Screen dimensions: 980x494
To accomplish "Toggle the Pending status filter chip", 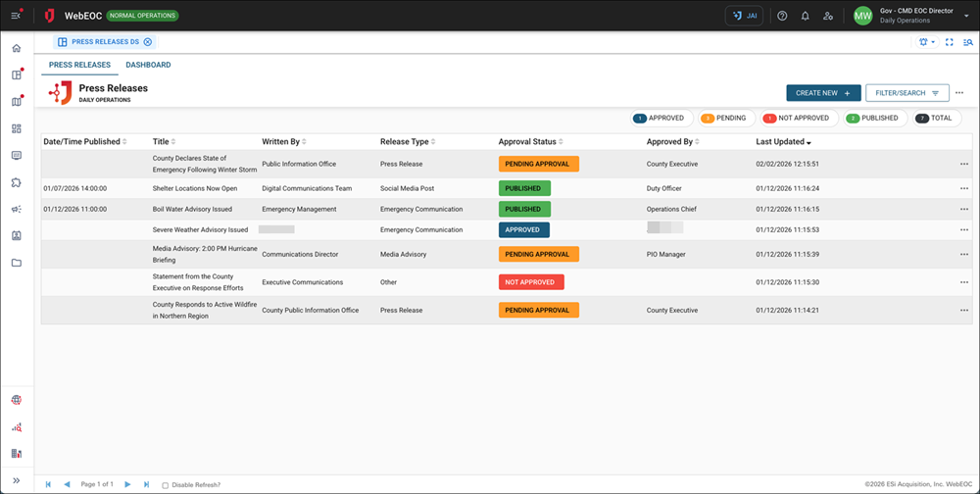I will click(725, 118).
